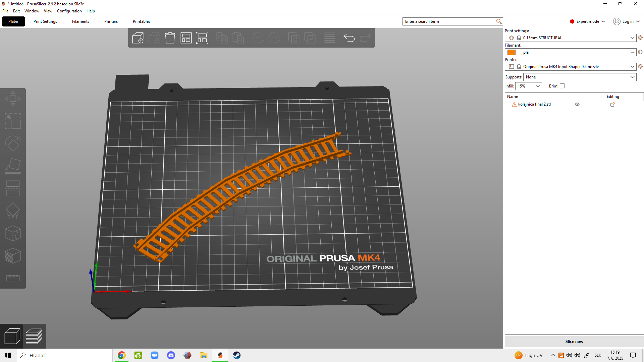Open the Infill percentage dropdown
This screenshot has width=644, height=362.
pos(529,86)
